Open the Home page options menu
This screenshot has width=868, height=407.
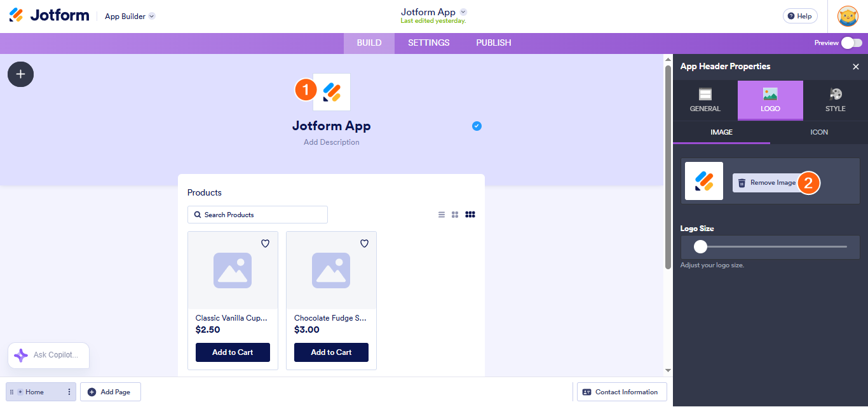[x=69, y=392]
